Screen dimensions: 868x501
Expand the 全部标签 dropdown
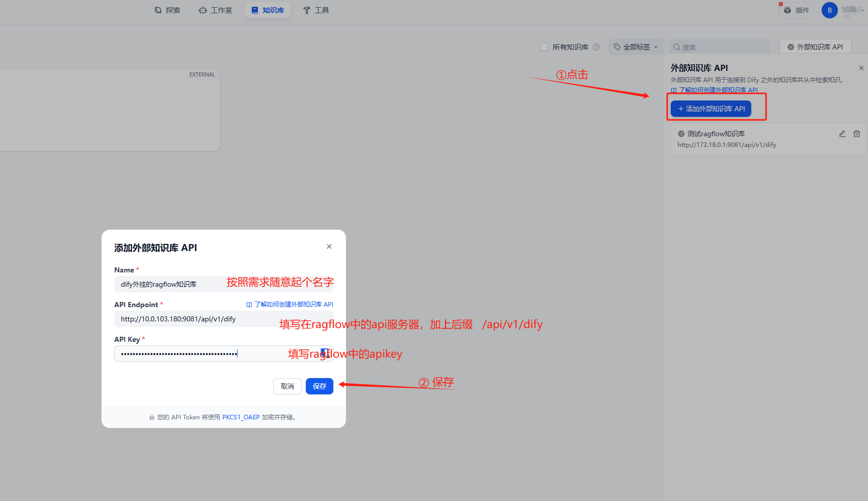[x=636, y=47]
